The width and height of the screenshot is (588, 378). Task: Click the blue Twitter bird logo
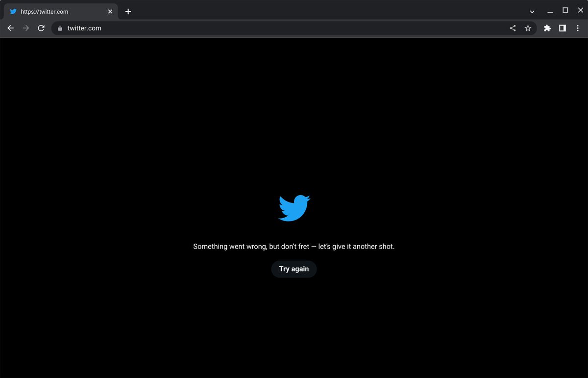pos(294,208)
